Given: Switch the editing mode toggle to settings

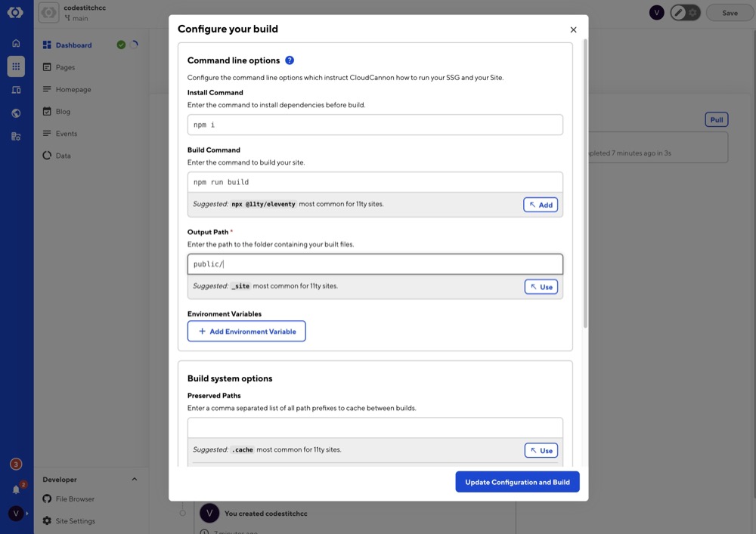Looking at the screenshot, I should [x=693, y=12].
